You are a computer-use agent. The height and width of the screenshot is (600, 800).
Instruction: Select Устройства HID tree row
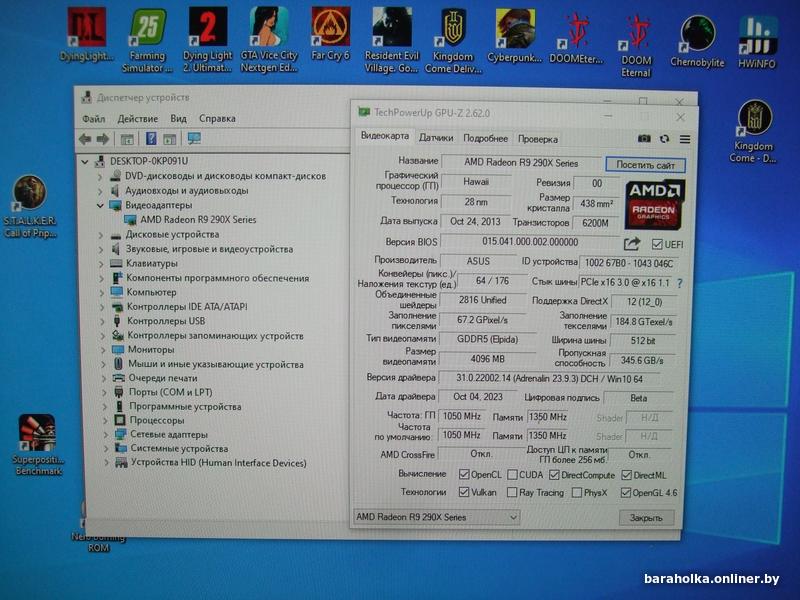218,463
